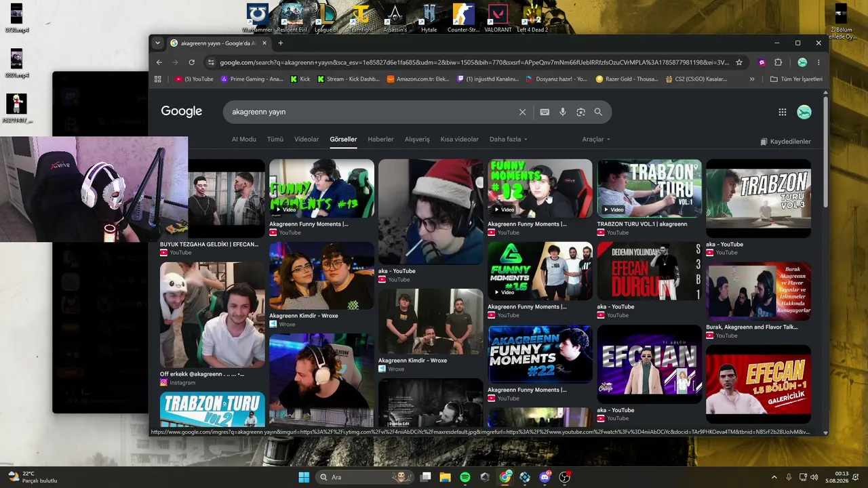Open the Chrome extensions puzzle menu
The image size is (868, 488).
[778, 62]
